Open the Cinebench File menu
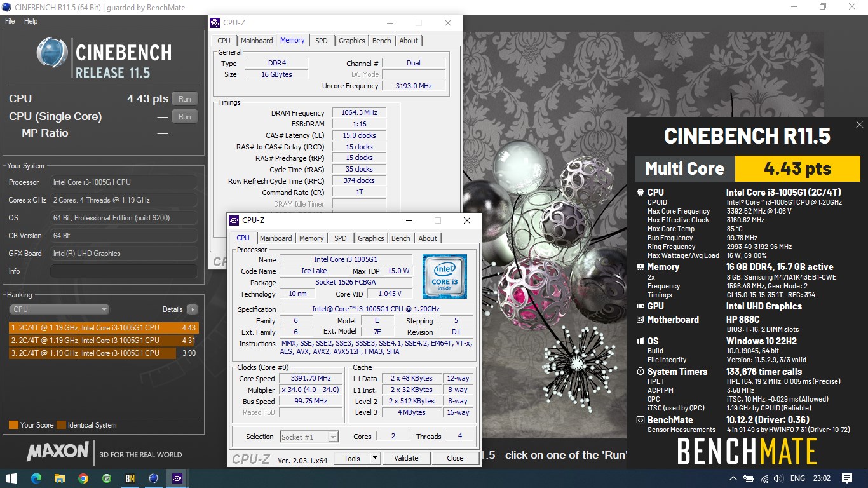The height and width of the screenshot is (488, 868). 10,21
